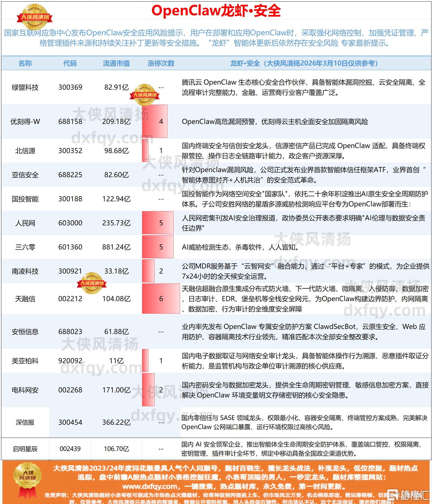Viewport: 432px width, 504px height.
Task: Select market value 82.60亿
Action: [117, 175]
